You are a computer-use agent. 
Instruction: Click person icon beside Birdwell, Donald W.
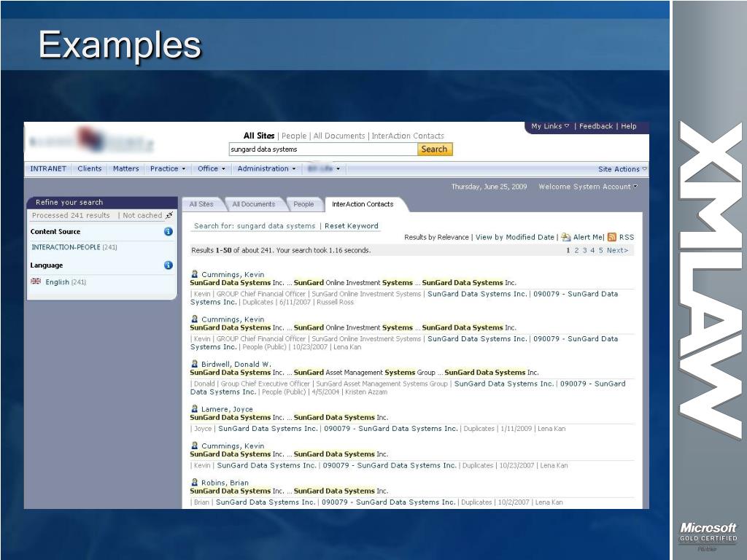194,364
